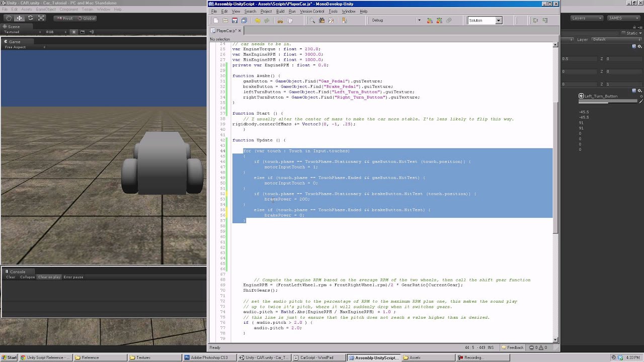Click the icon left of Debug dropdown

coord(344,21)
